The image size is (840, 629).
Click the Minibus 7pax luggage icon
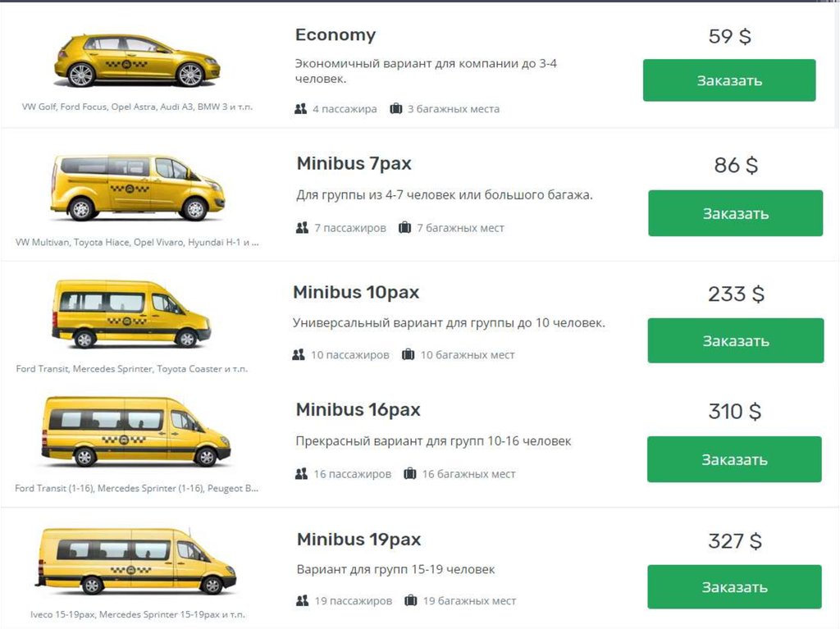(404, 228)
